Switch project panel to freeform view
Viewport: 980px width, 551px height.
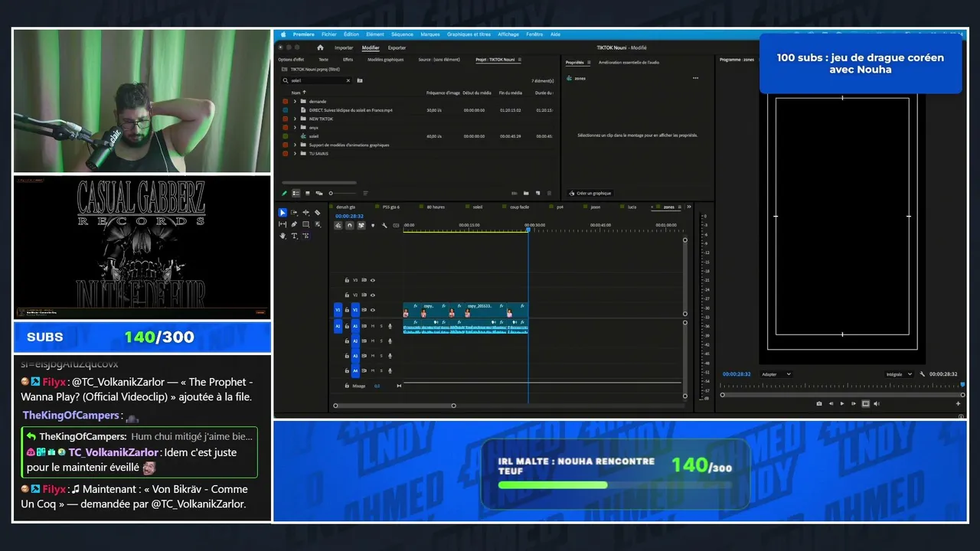coord(319,193)
